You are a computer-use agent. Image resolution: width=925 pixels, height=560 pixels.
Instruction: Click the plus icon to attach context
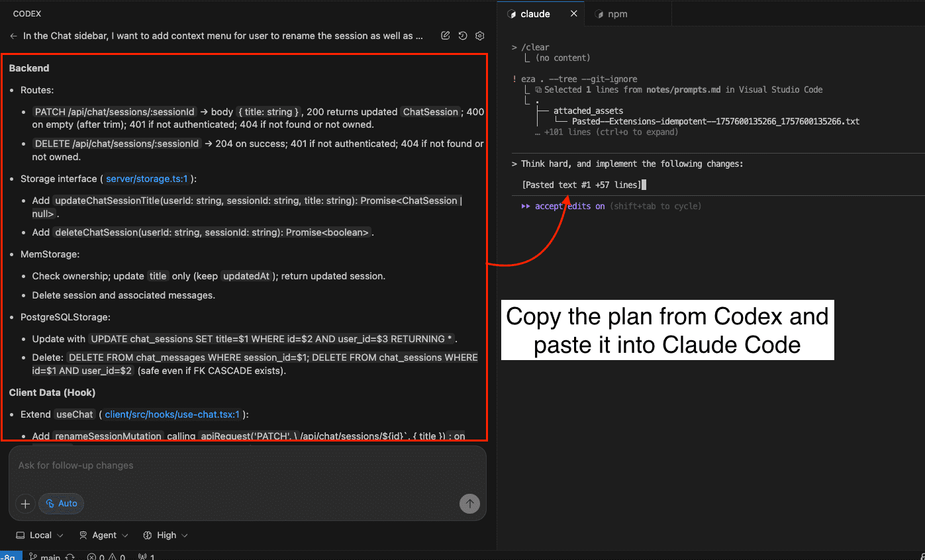coord(24,504)
